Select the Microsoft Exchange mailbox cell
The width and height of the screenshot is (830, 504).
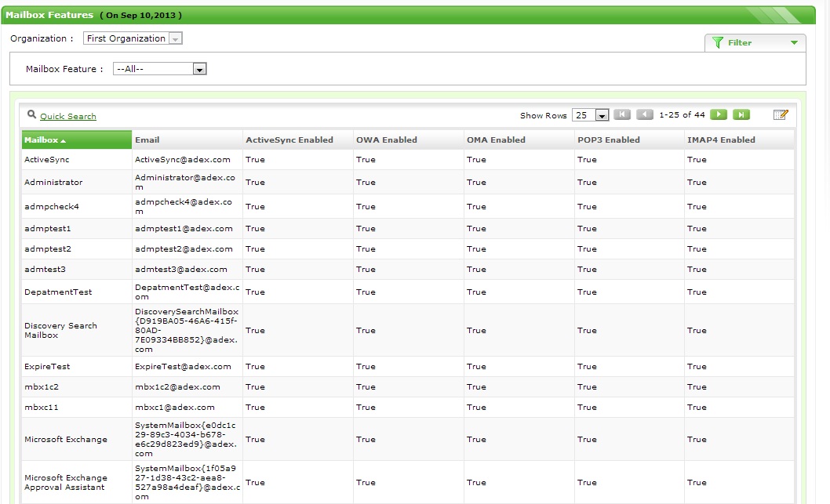(x=77, y=439)
